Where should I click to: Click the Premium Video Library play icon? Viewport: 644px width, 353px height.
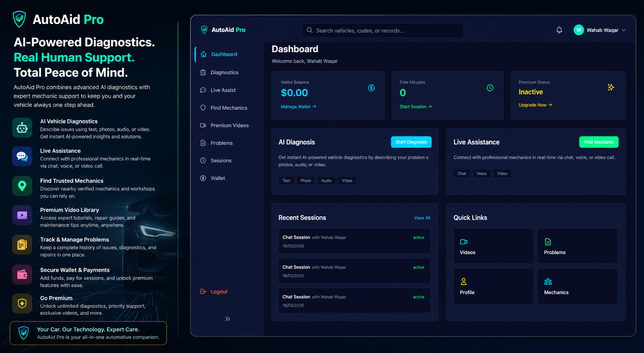point(22,215)
